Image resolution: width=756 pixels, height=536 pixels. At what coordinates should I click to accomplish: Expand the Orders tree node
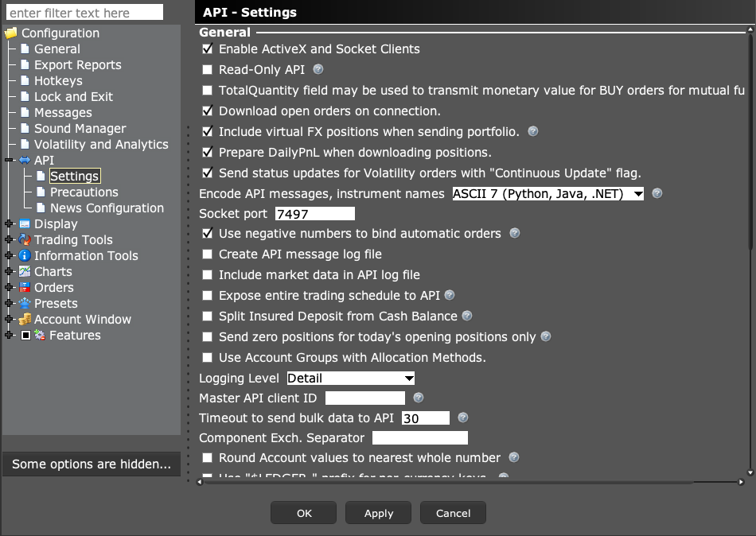[x=10, y=287]
